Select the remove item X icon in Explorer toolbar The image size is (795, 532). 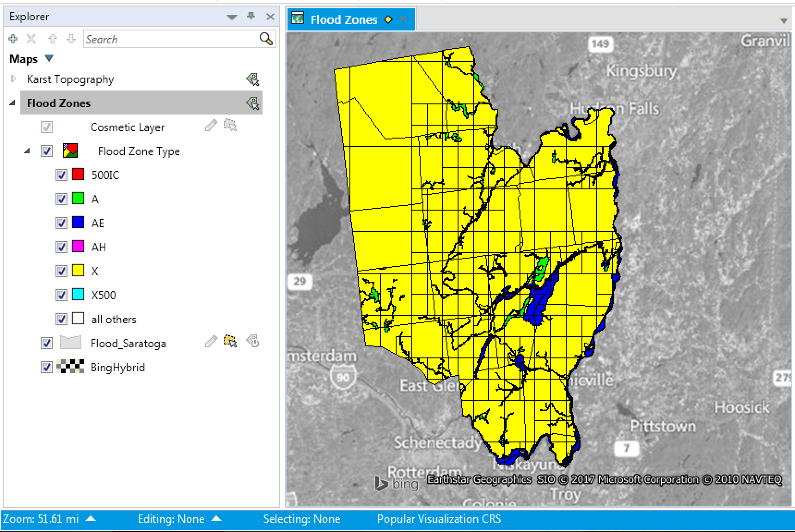31,39
